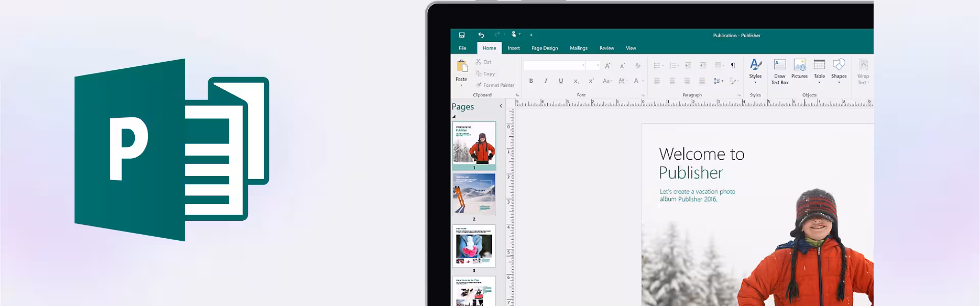
Task: Open the Clipboard dialog launcher
Action: click(x=517, y=95)
